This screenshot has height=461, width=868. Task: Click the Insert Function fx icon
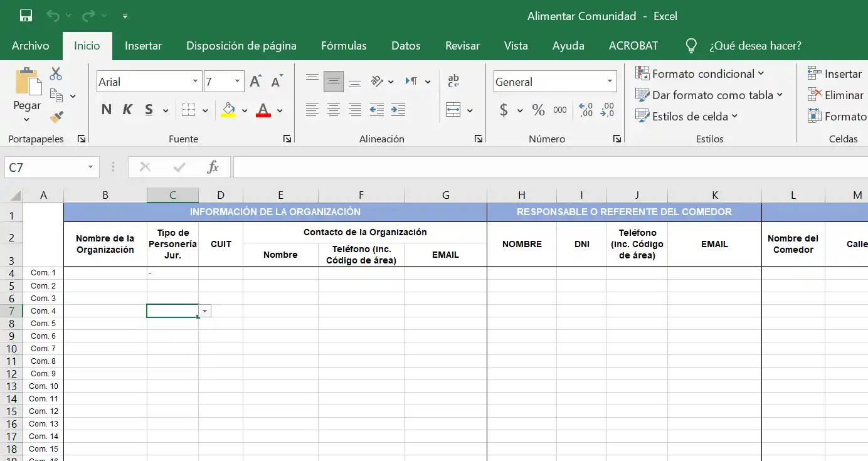coord(213,167)
